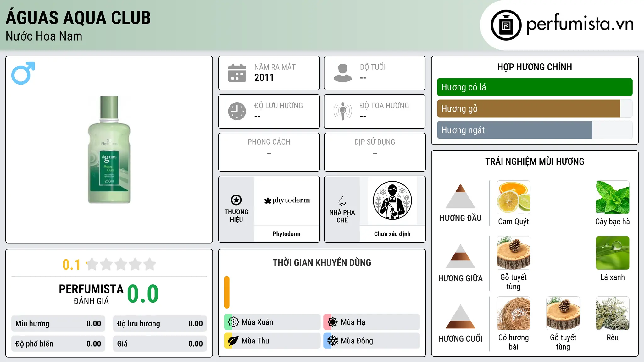Click the perfumer illustration avatar

[x=392, y=200]
